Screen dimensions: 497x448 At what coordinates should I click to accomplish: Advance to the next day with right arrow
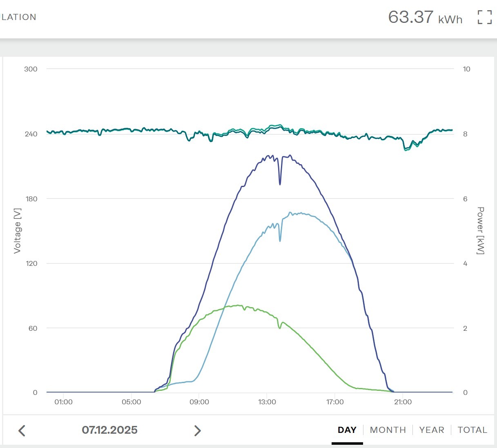(x=197, y=430)
